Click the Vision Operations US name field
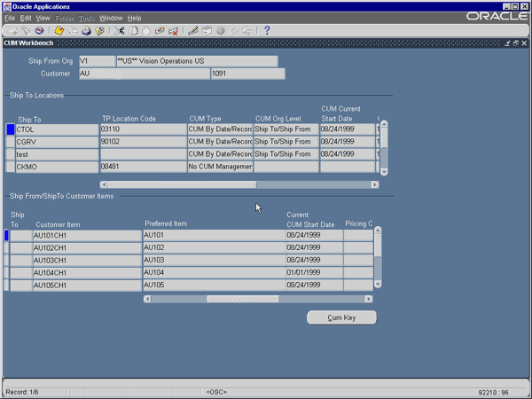 197,61
